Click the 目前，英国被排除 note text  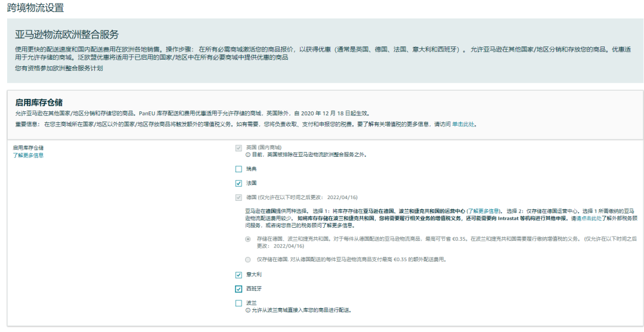coord(309,155)
